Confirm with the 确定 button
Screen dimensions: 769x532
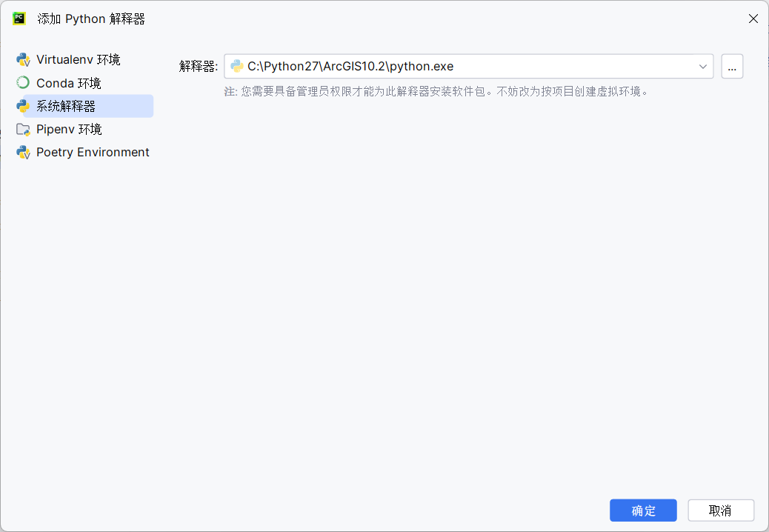644,511
